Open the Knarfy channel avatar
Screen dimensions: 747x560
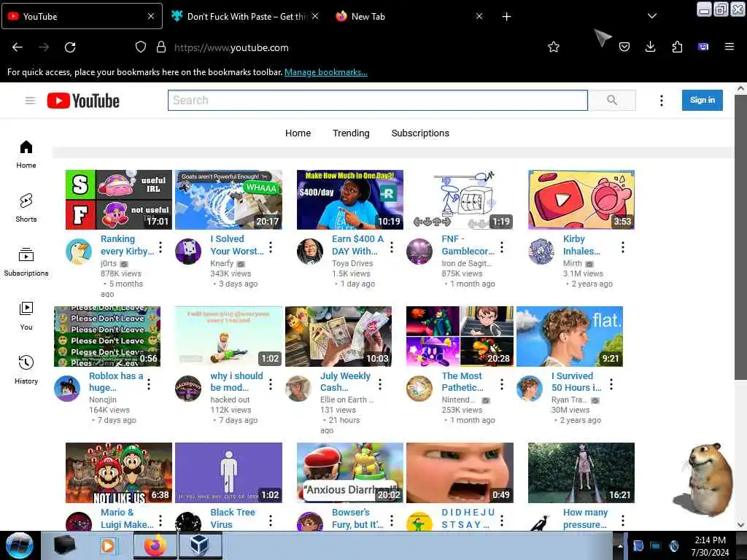tap(188, 251)
